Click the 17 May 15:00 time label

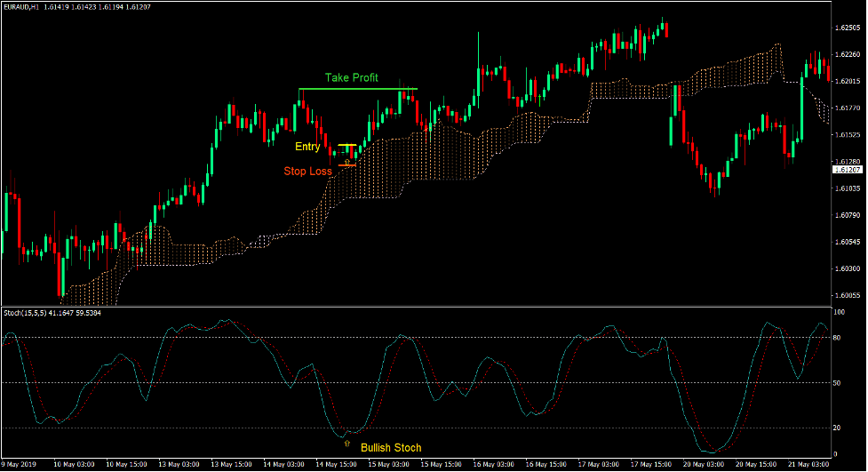(651, 464)
